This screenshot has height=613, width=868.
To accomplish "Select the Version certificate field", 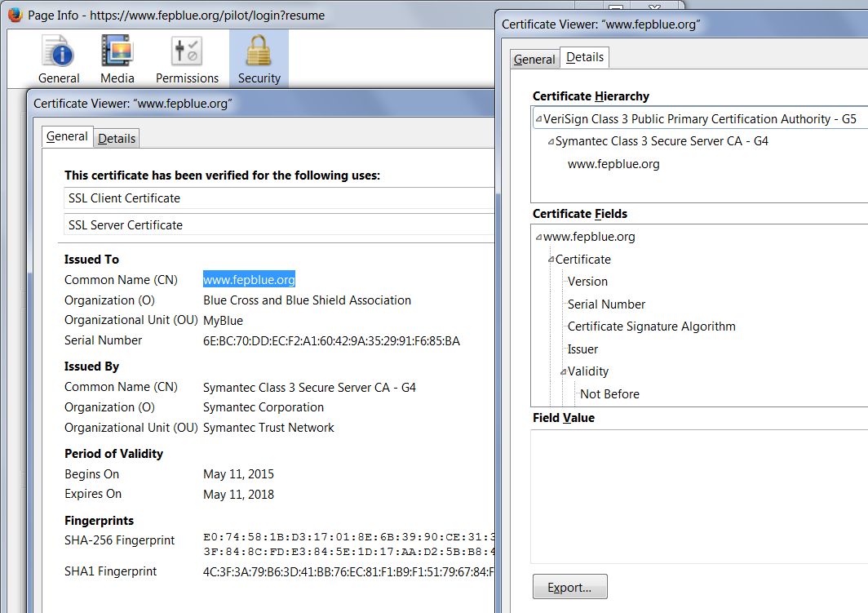I will point(587,282).
